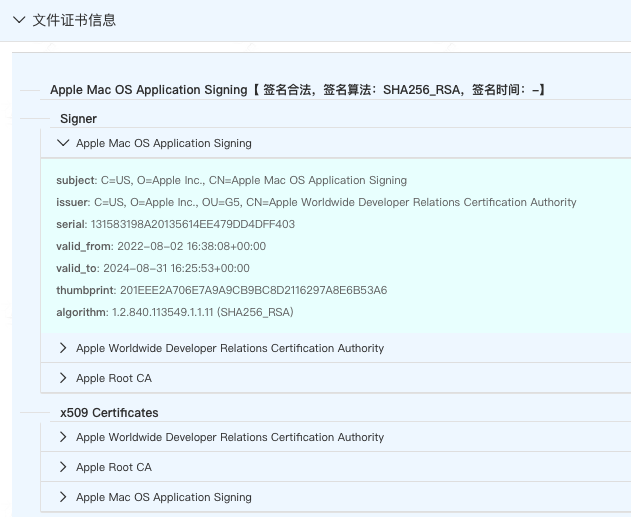Viewport: 631px width, 517px height.
Task: Expand x509 Apple Worldwide Developer Relations chevron
Action: coord(63,437)
